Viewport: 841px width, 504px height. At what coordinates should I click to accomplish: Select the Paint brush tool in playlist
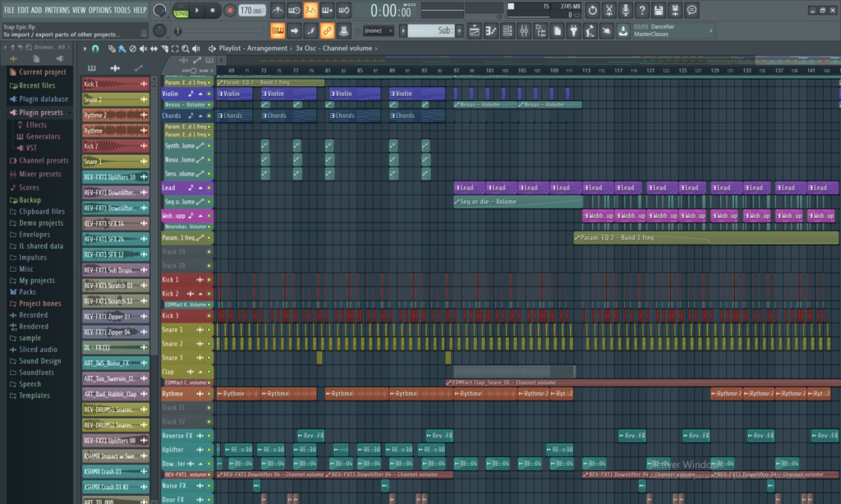pyautogui.click(x=122, y=48)
